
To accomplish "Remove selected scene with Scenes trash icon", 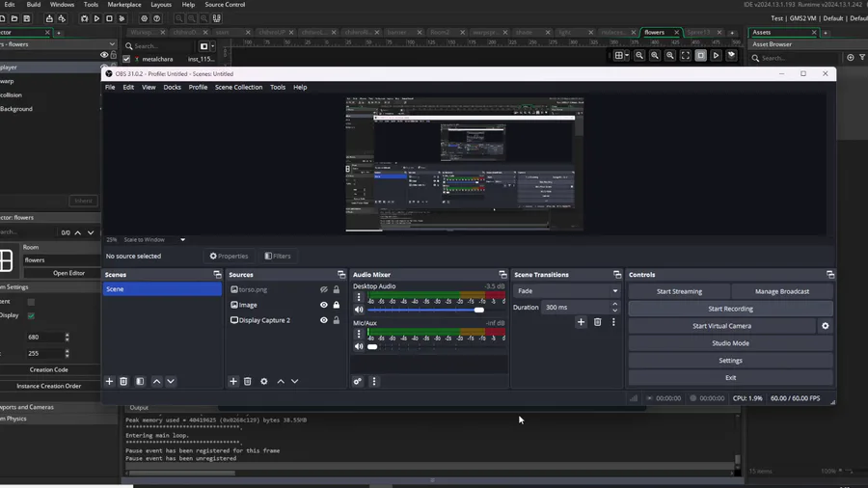I will click(x=123, y=381).
